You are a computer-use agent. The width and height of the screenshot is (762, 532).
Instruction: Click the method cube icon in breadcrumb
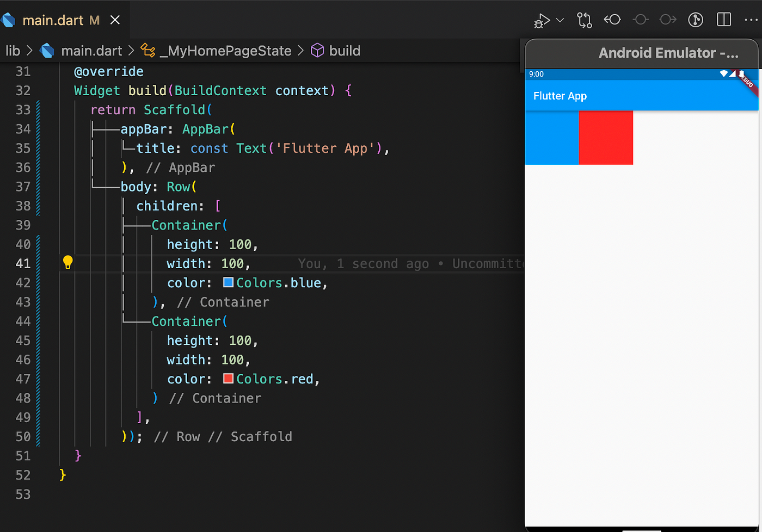[317, 51]
